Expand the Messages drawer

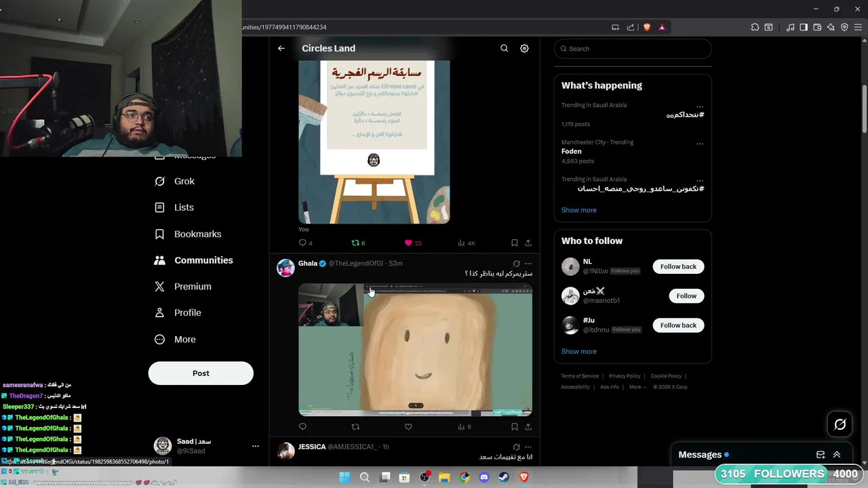click(x=837, y=455)
